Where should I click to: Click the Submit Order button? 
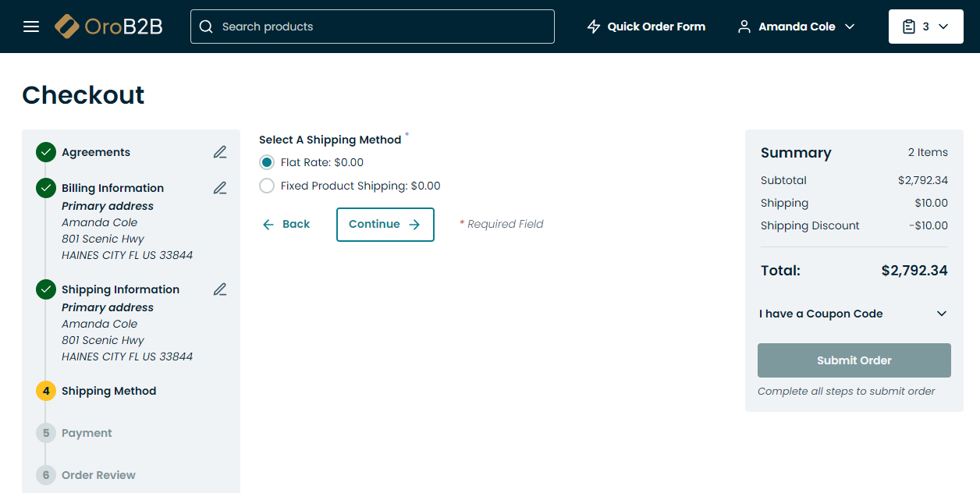click(854, 360)
